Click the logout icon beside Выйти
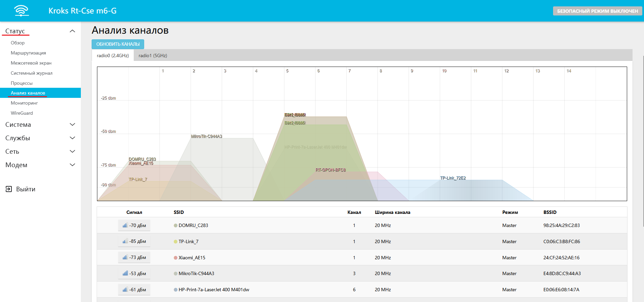644x302 pixels. coord(9,189)
